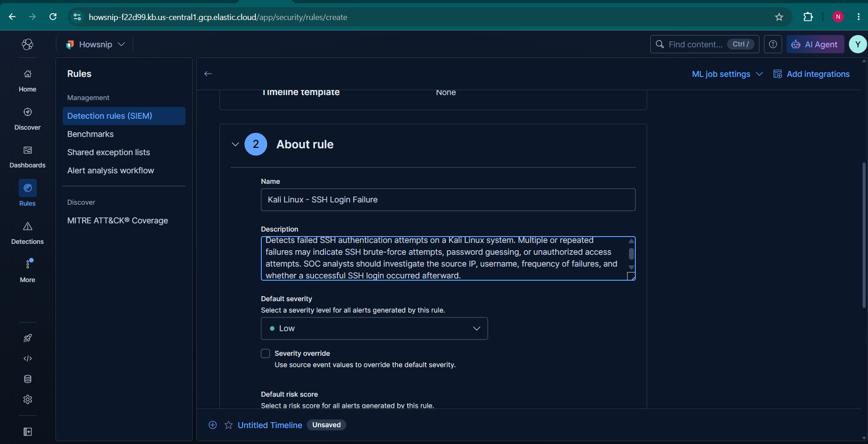The height and width of the screenshot is (444, 868).
Task: Collapse the About rule section chevron
Action: [x=235, y=144]
